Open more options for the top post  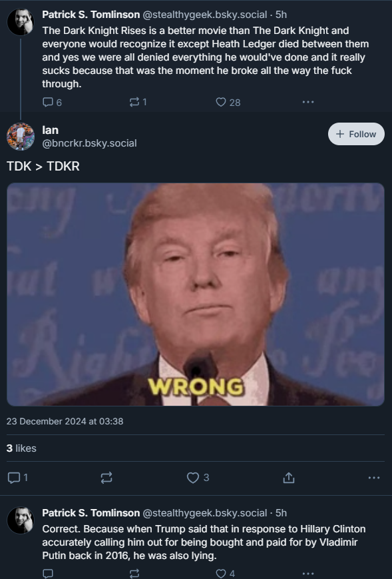point(308,102)
